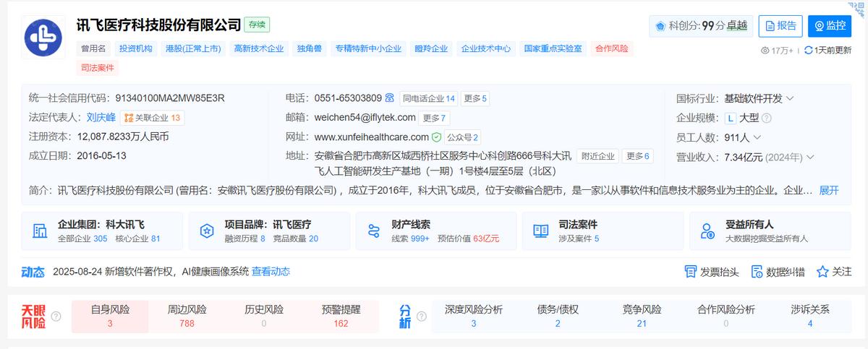
Task: Select the 投资机构 tag
Action: pyautogui.click(x=135, y=49)
